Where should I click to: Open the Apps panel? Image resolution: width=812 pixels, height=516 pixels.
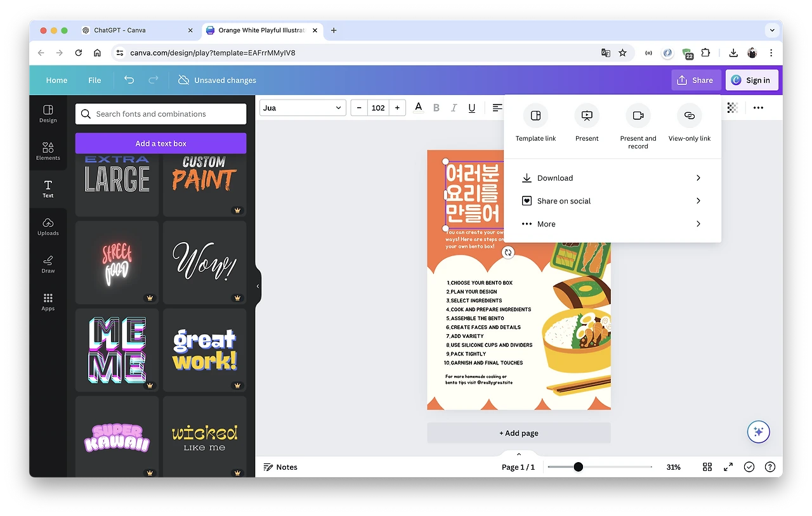point(48,302)
